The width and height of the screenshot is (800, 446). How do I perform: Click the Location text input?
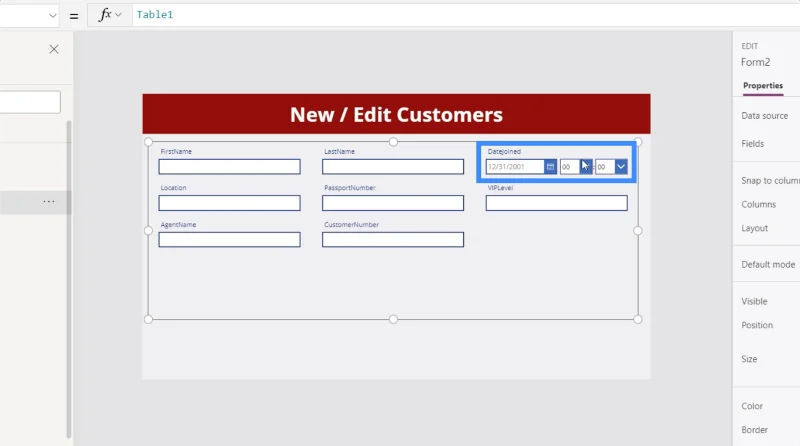229,203
